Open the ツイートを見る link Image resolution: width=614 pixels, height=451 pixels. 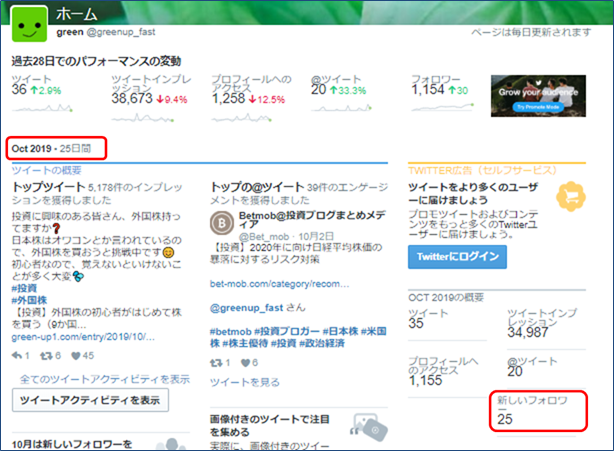point(245,382)
